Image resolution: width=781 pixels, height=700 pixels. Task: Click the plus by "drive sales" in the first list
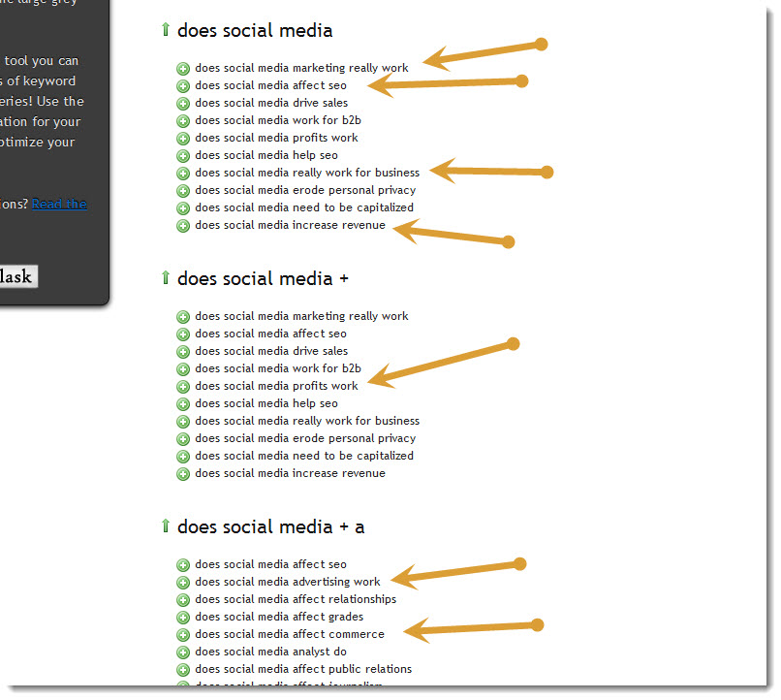click(183, 104)
